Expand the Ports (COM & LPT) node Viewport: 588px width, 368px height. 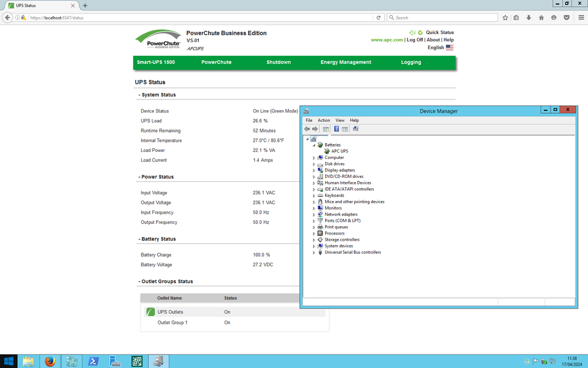pos(314,221)
